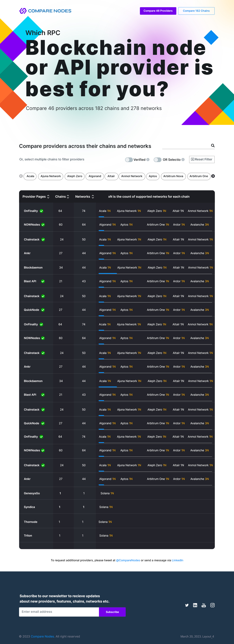This screenshot has height=644, width=234.
Task: Enable the Verified toggle
Action: pyautogui.click(x=129, y=160)
